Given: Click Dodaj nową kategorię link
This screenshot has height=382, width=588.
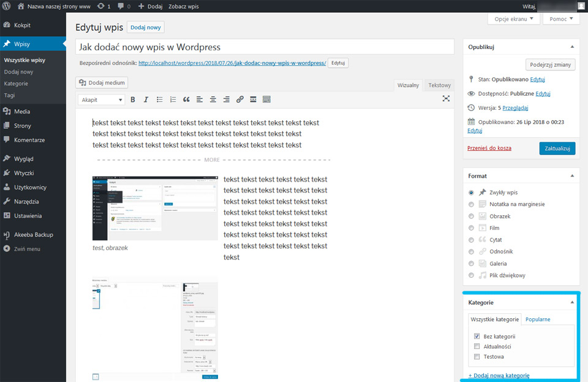Looking at the screenshot, I should [x=499, y=376].
